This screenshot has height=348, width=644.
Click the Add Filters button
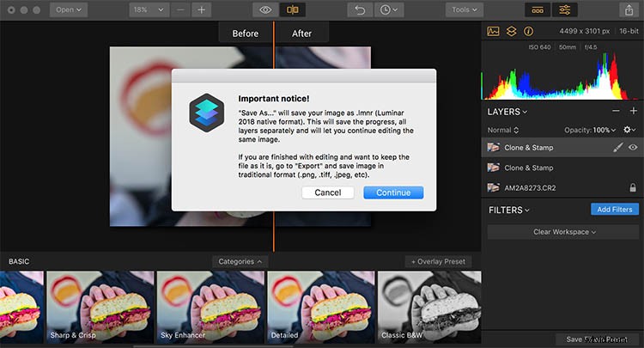coord(615,209)
